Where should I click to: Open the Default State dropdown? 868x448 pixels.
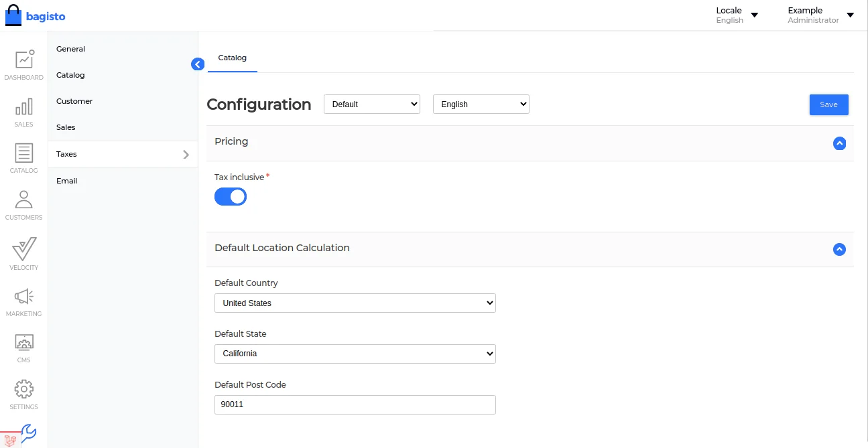coord(355,354)
